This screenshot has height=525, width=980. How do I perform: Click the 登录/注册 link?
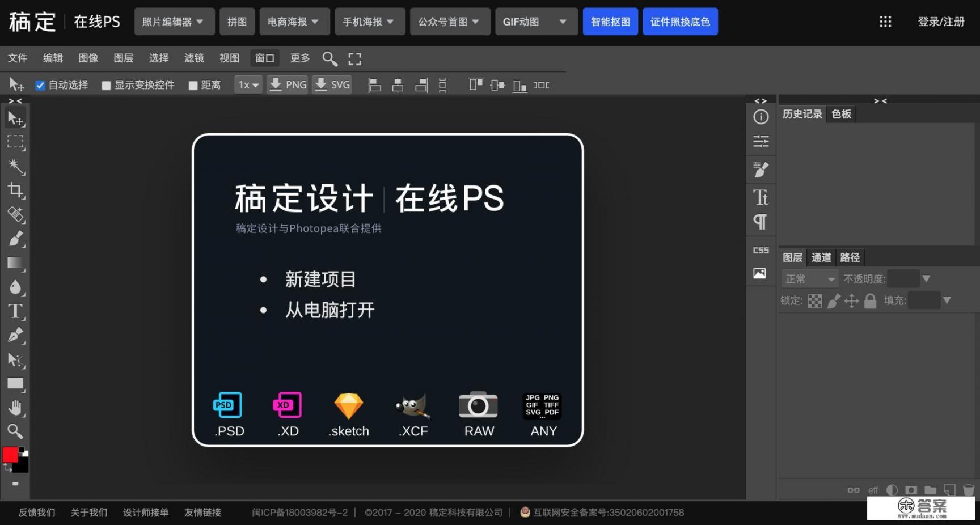[x=941, y=22]
